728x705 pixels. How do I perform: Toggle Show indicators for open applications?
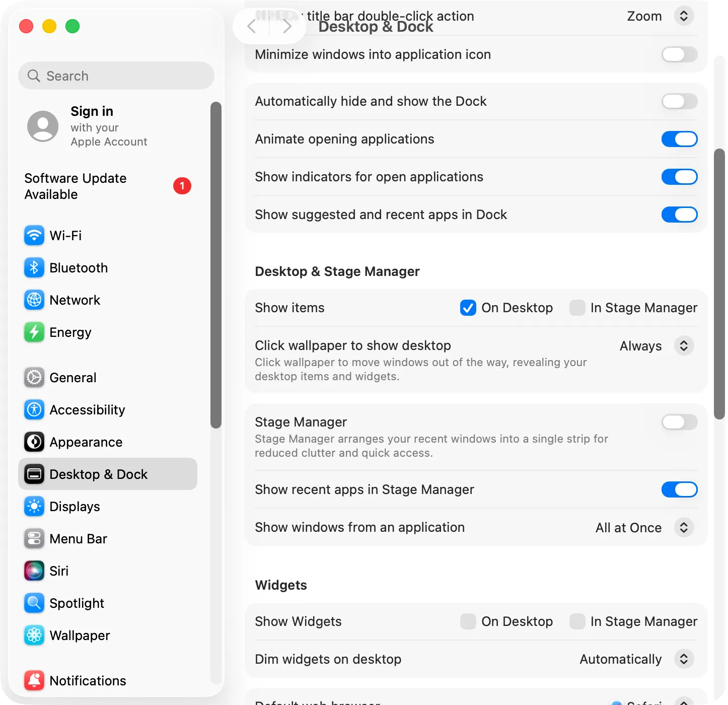click(679, 177)
